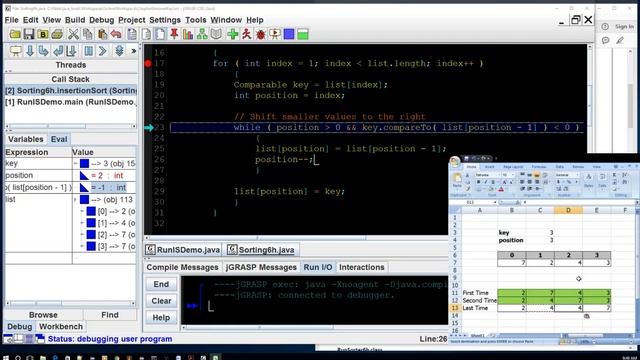Viewport: 640px width, 360px height.
Task: Click the green rectangle toolbar icon
Action: [x=303, y=34]
